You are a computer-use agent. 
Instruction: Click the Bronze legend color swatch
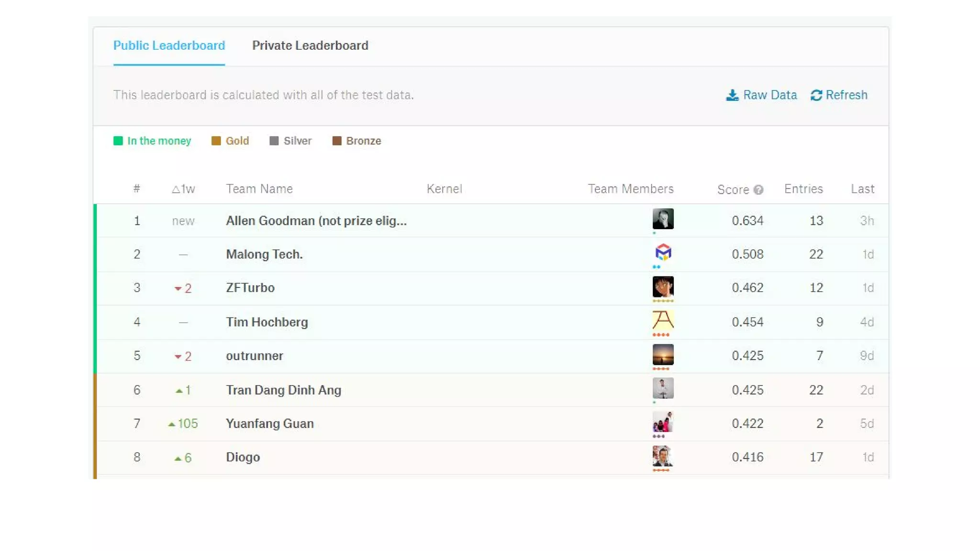tap(337, 141)
